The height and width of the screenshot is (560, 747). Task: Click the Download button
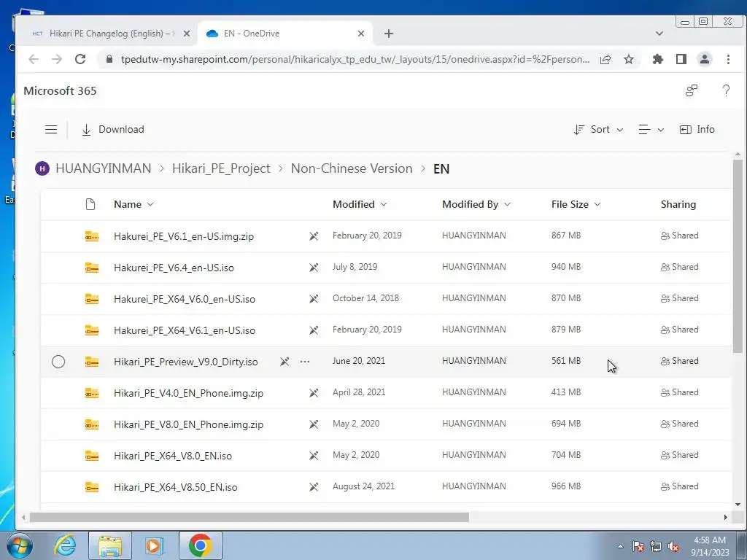(x=113, y=130)
